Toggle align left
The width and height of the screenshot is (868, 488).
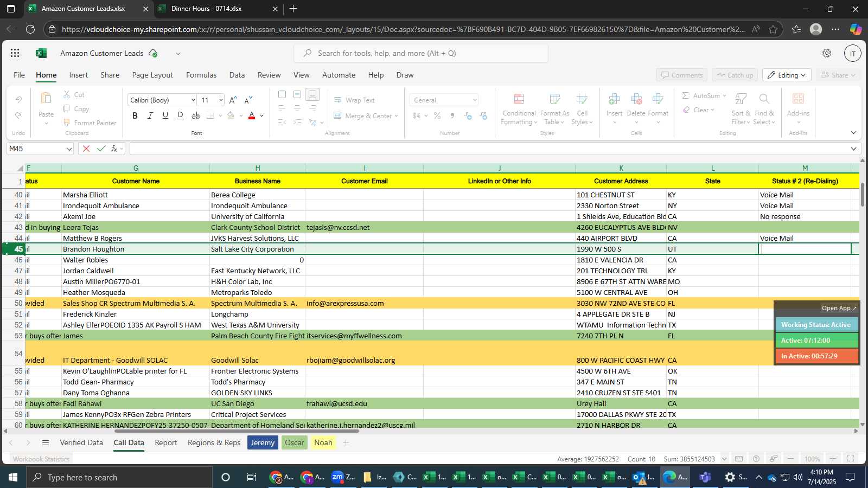[x=282, y=108]
